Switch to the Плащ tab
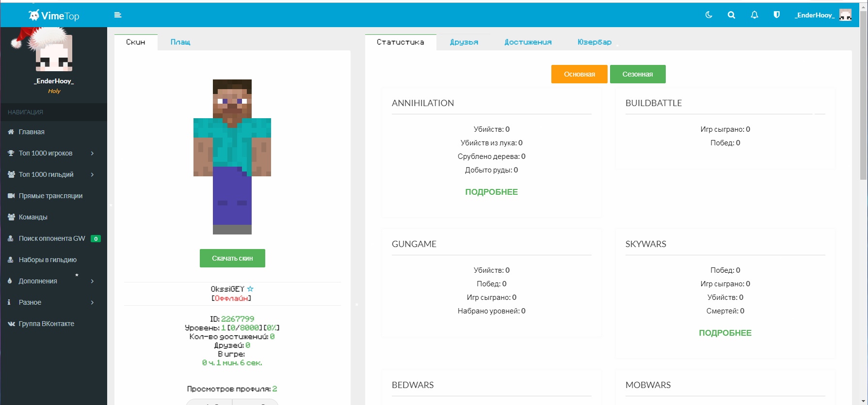The image size is (868, 405). pos(180,42)
